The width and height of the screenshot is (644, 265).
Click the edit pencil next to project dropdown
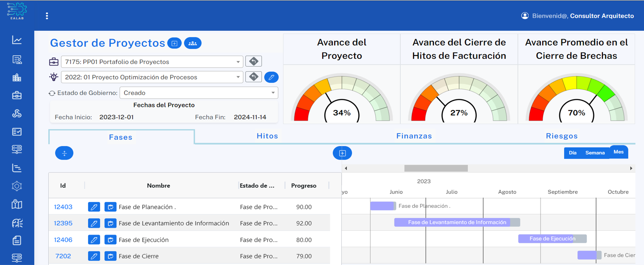point(271,77)
